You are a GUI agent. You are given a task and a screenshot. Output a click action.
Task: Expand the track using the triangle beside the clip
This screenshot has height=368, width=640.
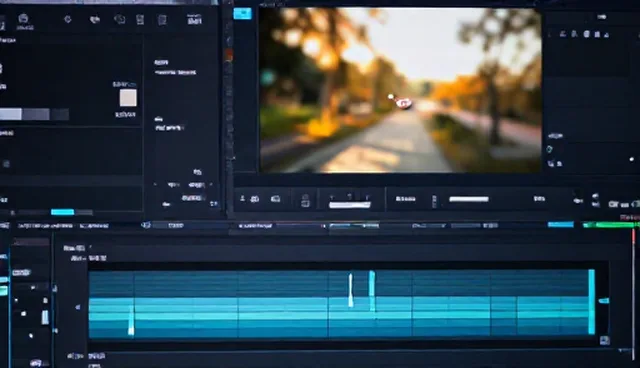tap(78, 307)
